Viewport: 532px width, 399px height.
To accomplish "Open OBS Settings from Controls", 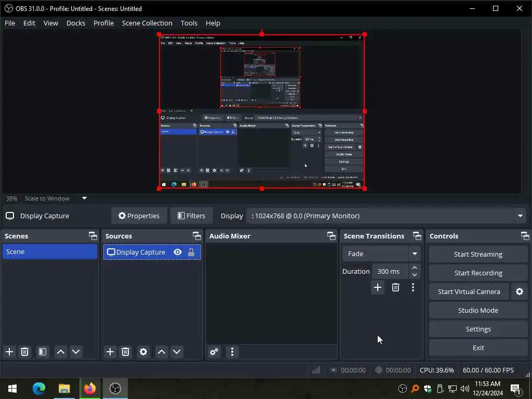I will 478,329.
